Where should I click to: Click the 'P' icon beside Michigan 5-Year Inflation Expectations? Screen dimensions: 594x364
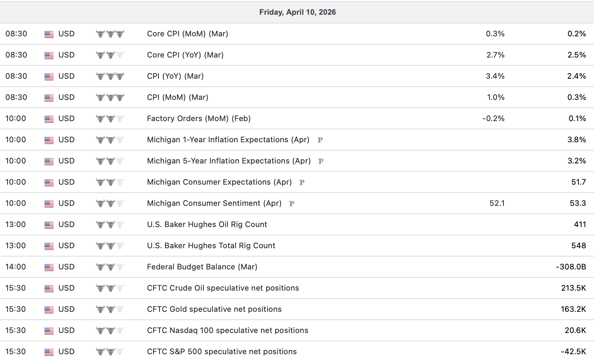[x=321, y=161]
